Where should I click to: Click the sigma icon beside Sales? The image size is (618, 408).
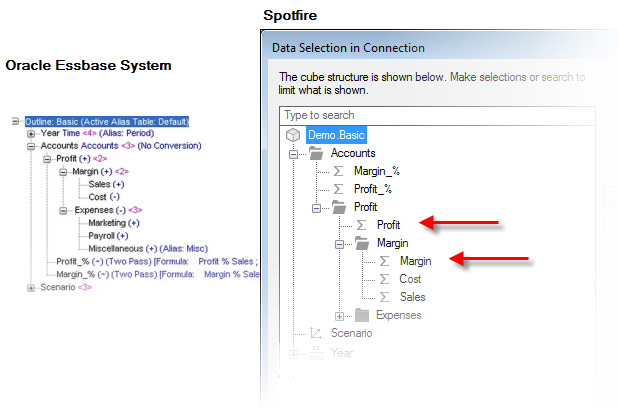click(384, 297)
